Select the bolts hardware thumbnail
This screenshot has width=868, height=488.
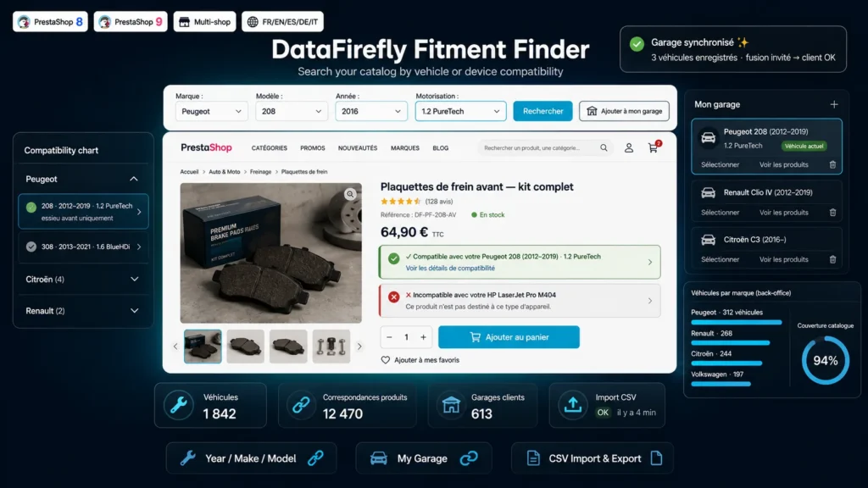pos(331,347)
